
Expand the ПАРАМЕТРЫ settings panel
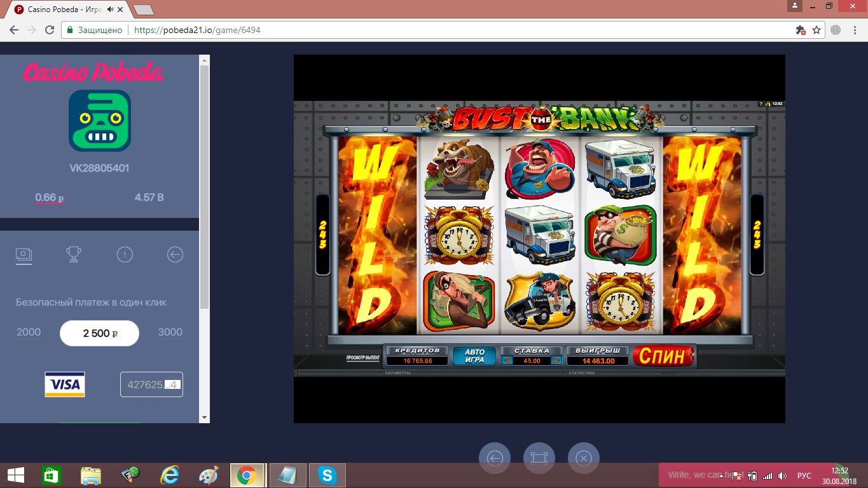(397, 373)
